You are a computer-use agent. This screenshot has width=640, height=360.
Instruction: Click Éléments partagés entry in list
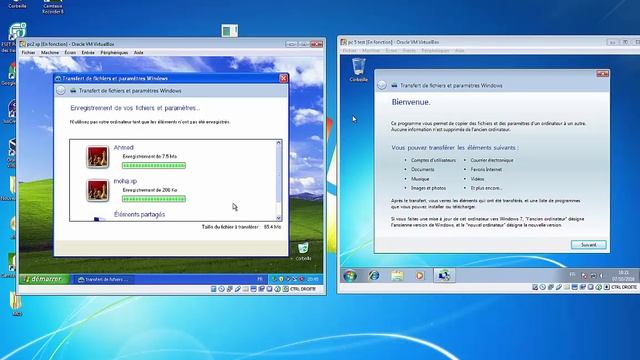140,214
